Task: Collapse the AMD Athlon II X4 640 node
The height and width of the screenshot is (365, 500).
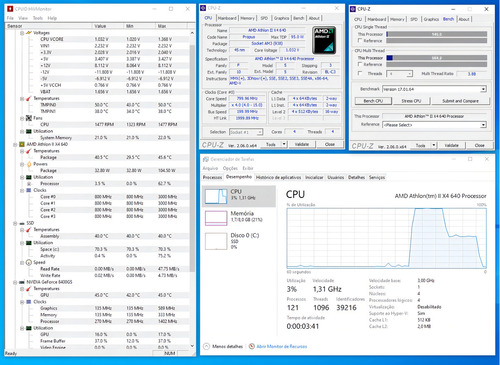Action: click(x=15, y=144)
